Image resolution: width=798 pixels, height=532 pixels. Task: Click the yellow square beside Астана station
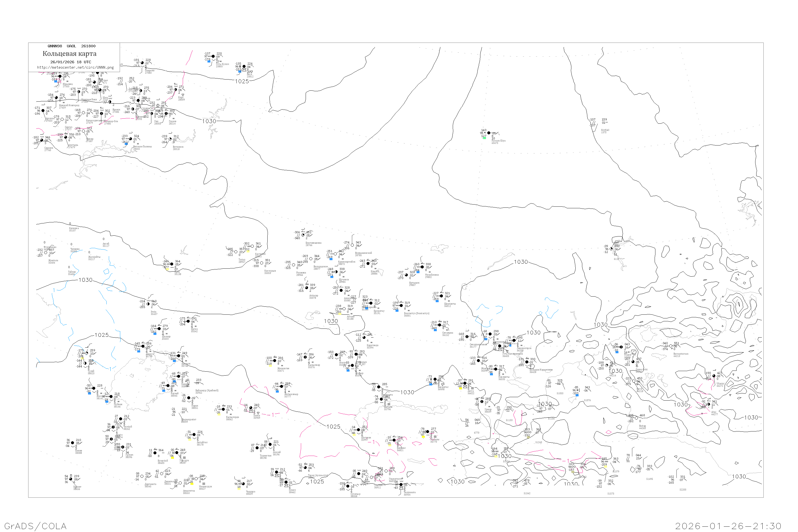[340, 314]
